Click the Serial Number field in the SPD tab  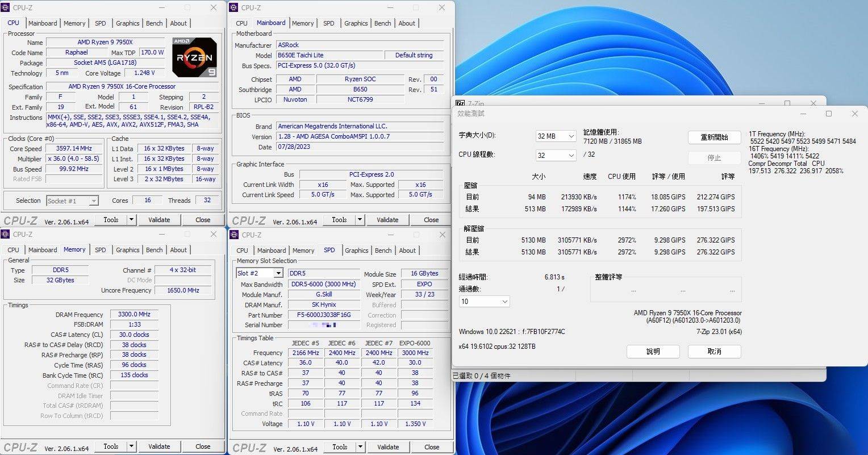pyautogui.click(x=324, y=325)
